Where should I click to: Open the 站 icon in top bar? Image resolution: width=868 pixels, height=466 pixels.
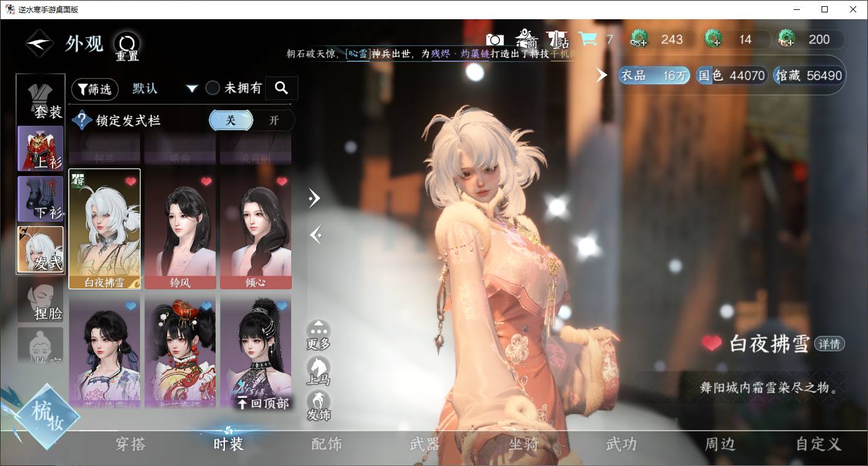point(558,39)
